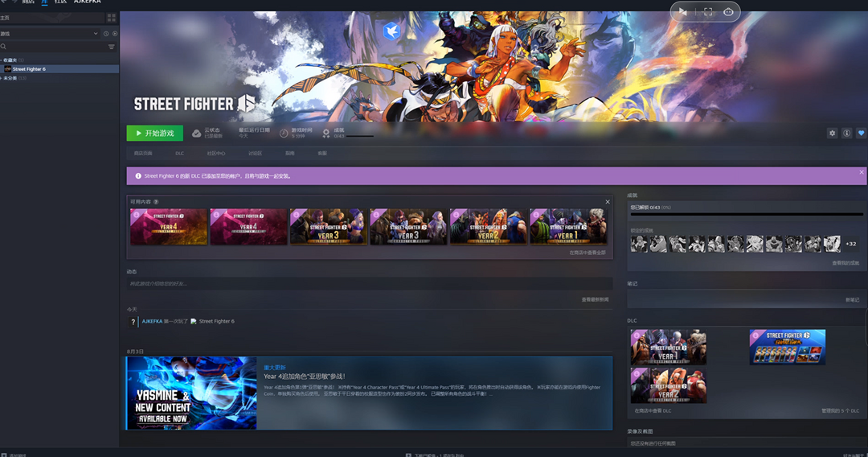The height and width of the screenshot is (457, 868).
Task: Click the info icon in purple DLC banner
Action: (138, 176)
